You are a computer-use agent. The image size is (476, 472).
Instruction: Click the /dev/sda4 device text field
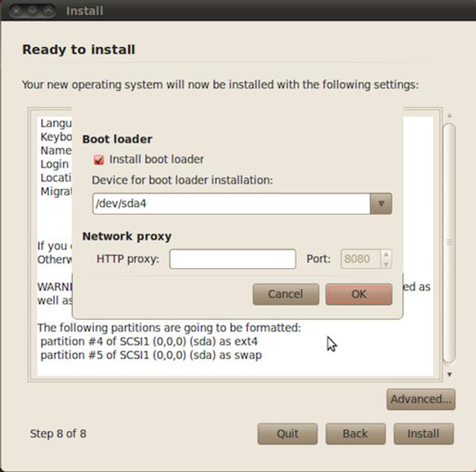coord(231,203)
